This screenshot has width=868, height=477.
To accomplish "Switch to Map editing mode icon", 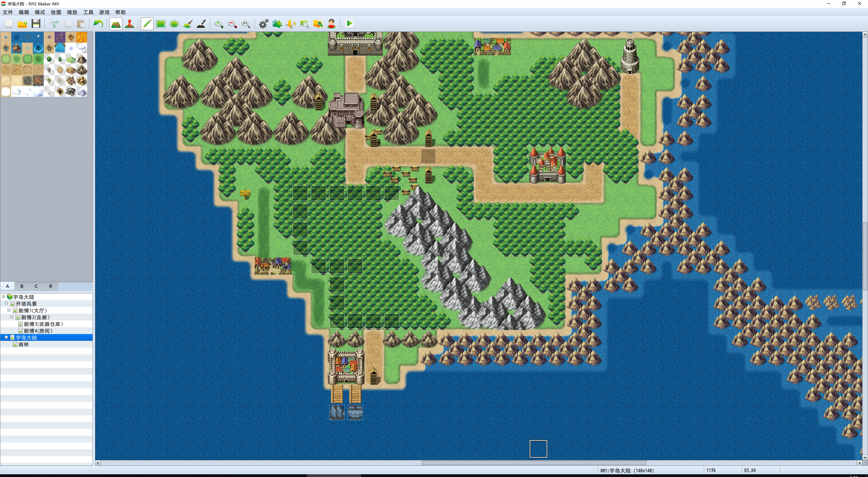I will coord(116,24).
